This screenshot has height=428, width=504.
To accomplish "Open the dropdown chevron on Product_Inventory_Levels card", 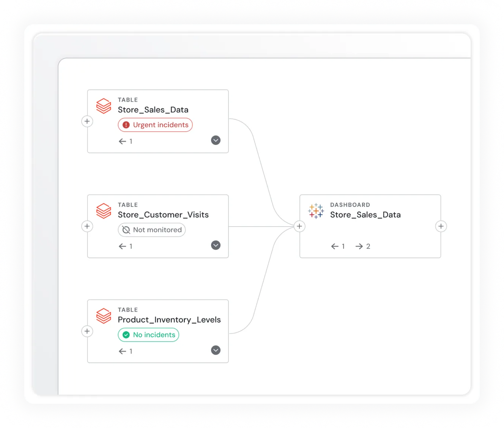I will point(216,350).
